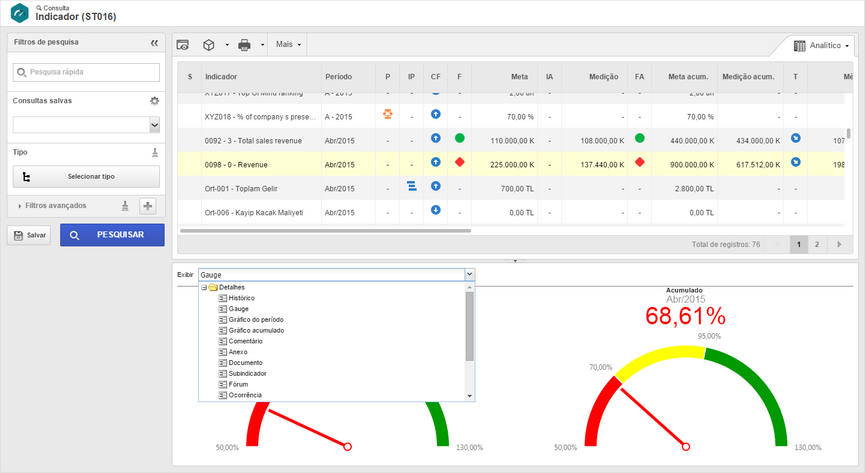
Task: Select Gráfico do período option
Action: (256, 320)
